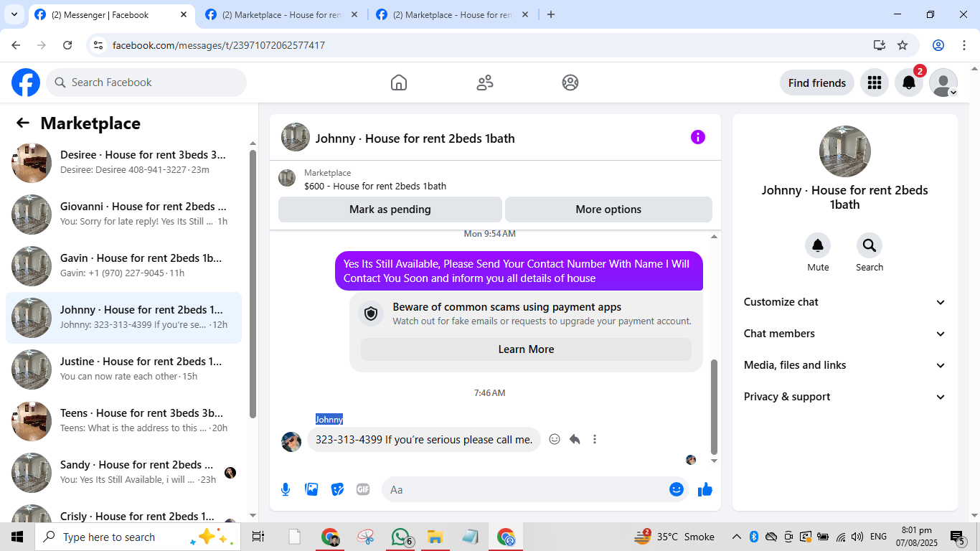Open Johnny's listing photo in details panel
The height and width of the screenshot is (551, 980).
(x=845, y=151)
